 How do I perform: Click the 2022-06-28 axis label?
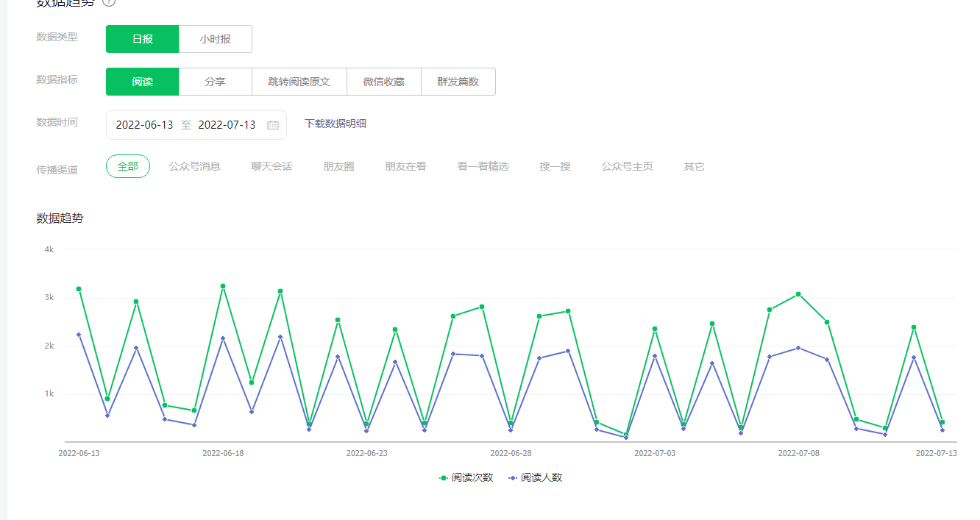pyautogui.click(x=511, y=453)
